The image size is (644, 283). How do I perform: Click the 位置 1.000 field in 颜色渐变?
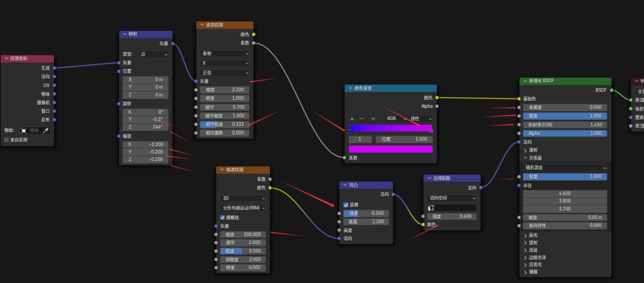[x=404, y=139]
